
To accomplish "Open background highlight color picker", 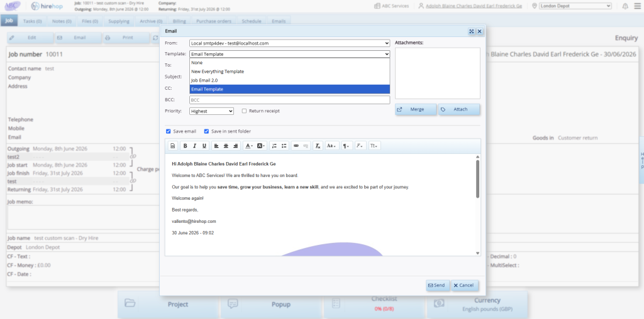I will click(261, 146).
